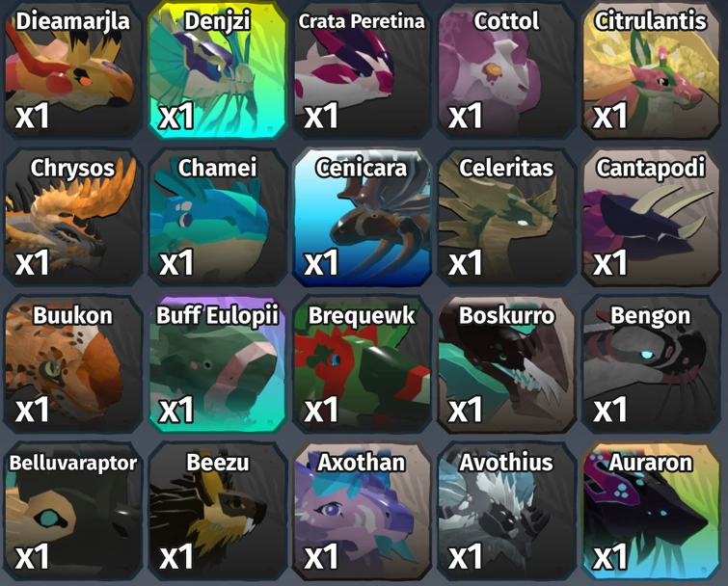Select the Cantapodi creature tile
The image size is (728, 586).
(x=651, y=217)
